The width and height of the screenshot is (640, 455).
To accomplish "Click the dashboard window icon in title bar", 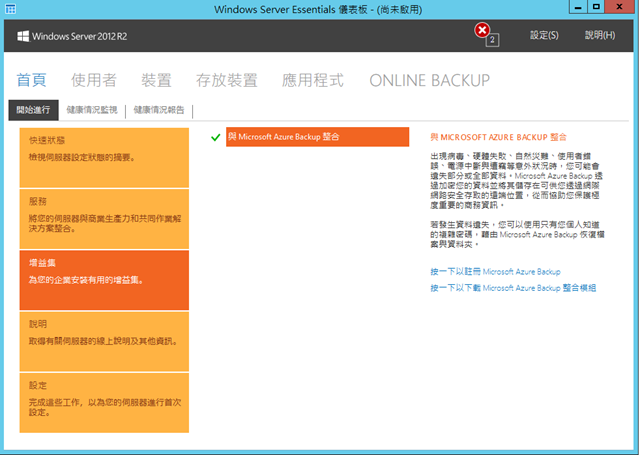I will click(11, 9).
